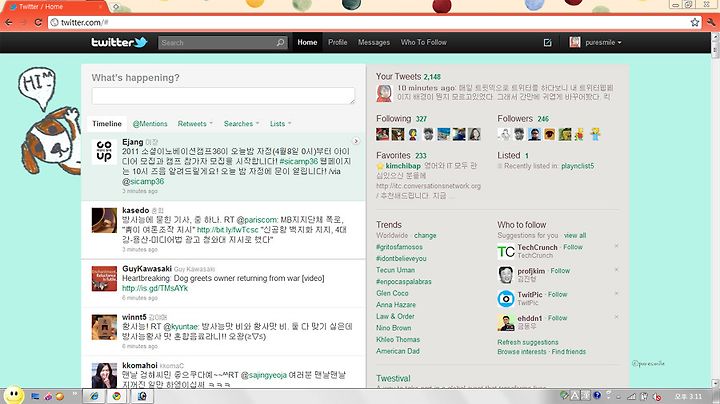Screen dimensions: 720x404
Task: Open Internet Explorer in taskbar
Action: [x=94, y=396]
